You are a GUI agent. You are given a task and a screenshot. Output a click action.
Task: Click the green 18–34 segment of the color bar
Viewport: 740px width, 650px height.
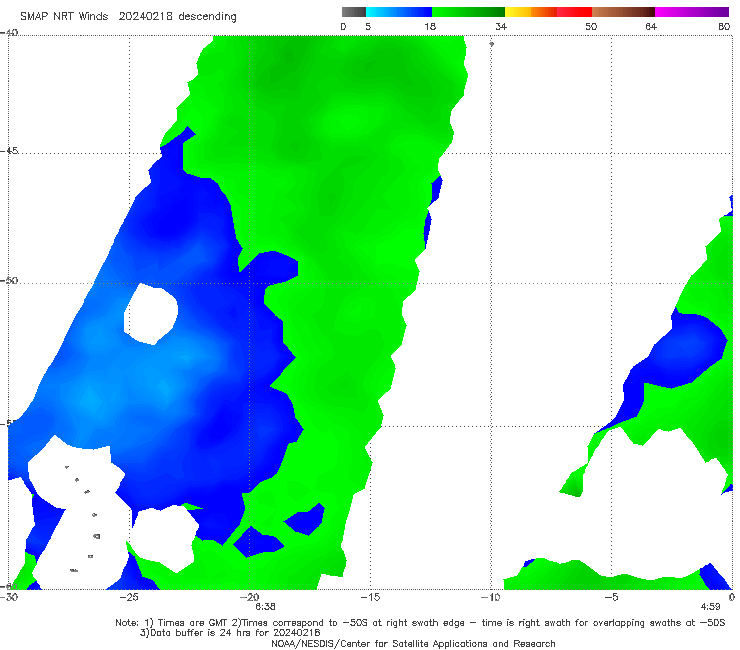(468, 12)
